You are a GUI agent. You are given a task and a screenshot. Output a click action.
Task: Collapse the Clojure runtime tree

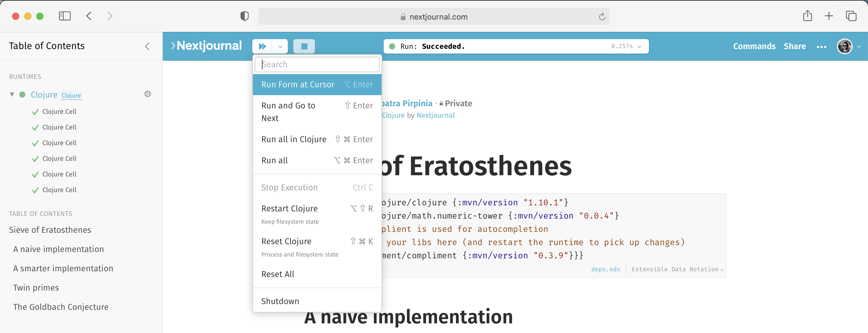(x=12, y=95)
